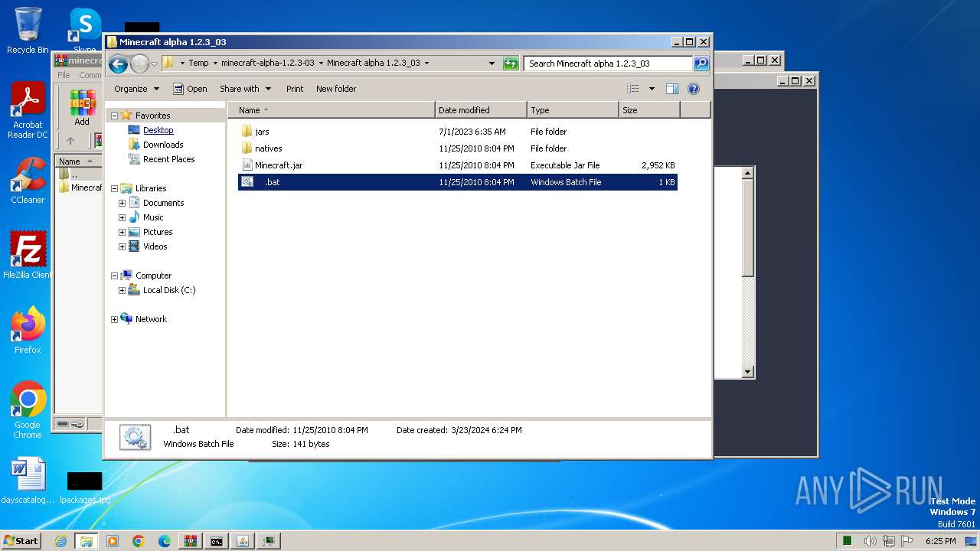Sort by the Date modified column
Screen dimensions: 980x551
[x=481, y=110]
